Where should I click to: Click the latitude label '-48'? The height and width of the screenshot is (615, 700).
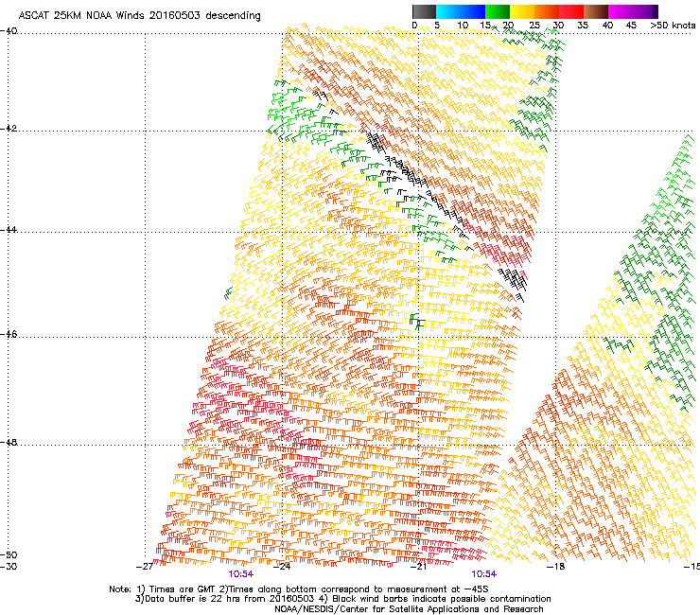[9, 442]
